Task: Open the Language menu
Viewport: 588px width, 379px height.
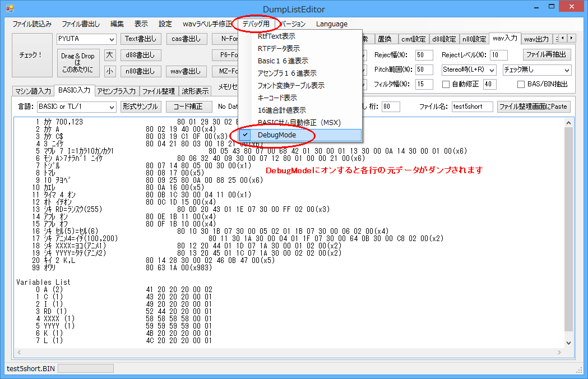Action: coord(332,24)
